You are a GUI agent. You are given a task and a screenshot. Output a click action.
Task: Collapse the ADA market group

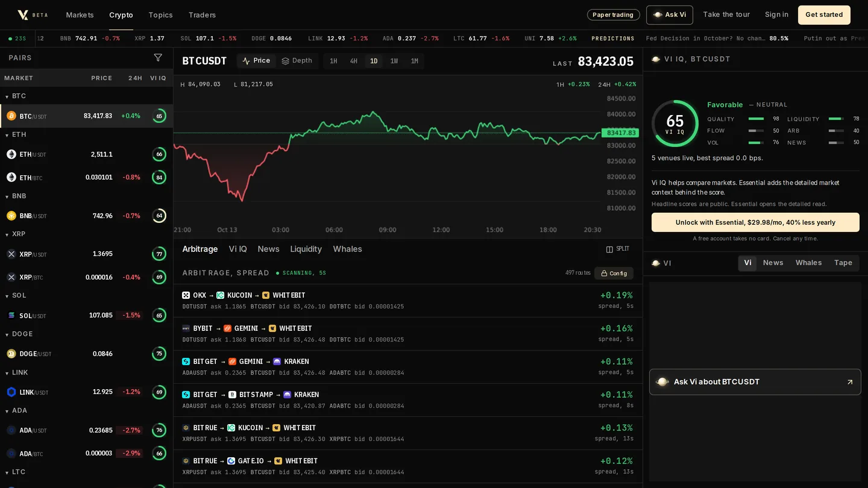[16, 411]
